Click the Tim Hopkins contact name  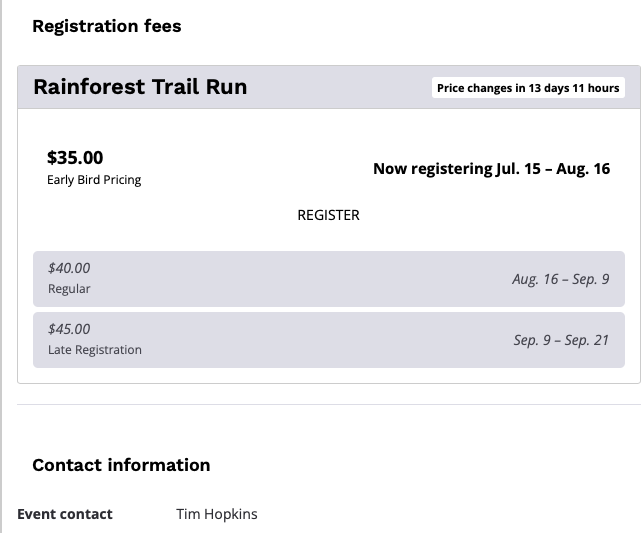point(216,514)
